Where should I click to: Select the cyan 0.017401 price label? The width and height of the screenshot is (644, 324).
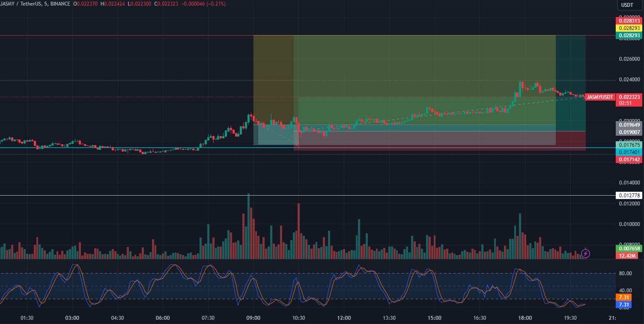point(629,152)
